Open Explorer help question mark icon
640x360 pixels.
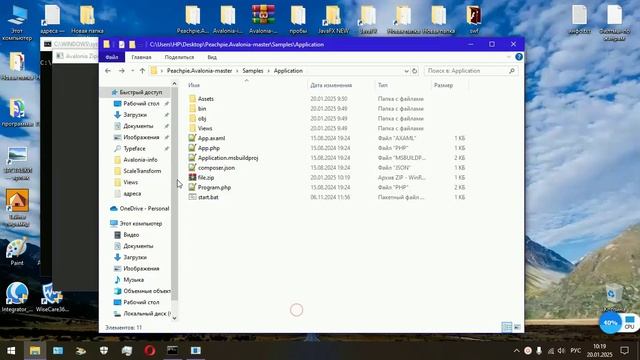(x=519, y=57)
